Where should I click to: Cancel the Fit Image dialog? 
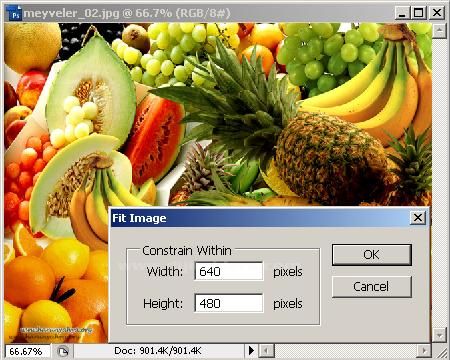point(372,287)
